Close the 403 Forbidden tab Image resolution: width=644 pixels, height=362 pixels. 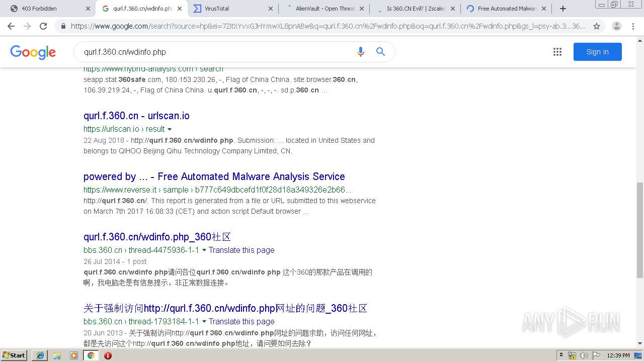pyautogui.click(x=88, y=9)
